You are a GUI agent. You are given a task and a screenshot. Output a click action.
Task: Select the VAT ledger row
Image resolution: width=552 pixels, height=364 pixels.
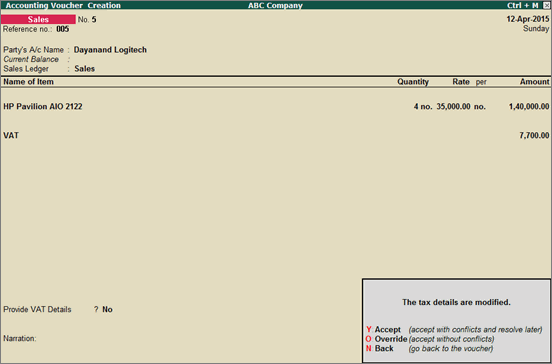(x=276, y=135)
